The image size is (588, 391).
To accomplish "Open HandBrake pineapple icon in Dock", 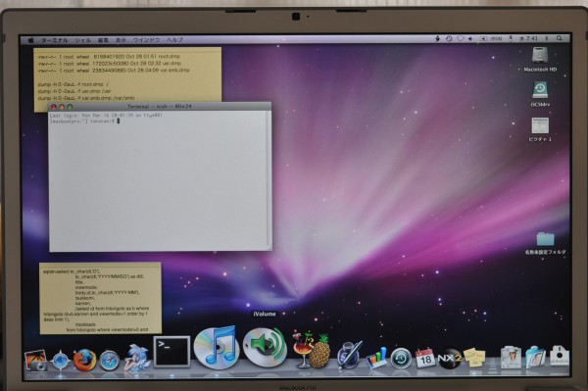I will click(312, 350).
